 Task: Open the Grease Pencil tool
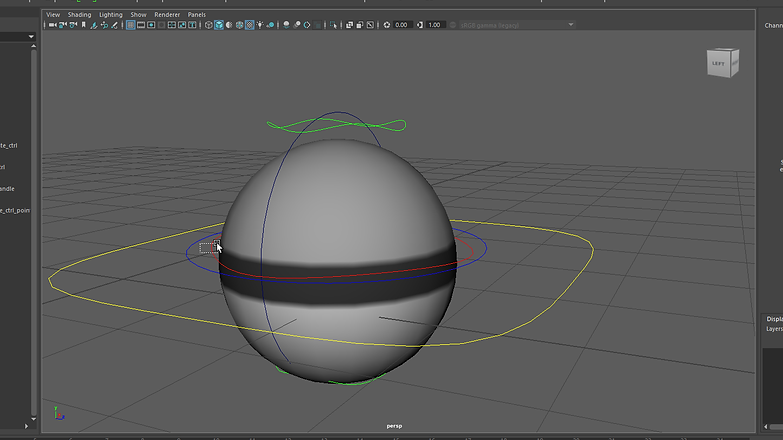coord(114,25)
